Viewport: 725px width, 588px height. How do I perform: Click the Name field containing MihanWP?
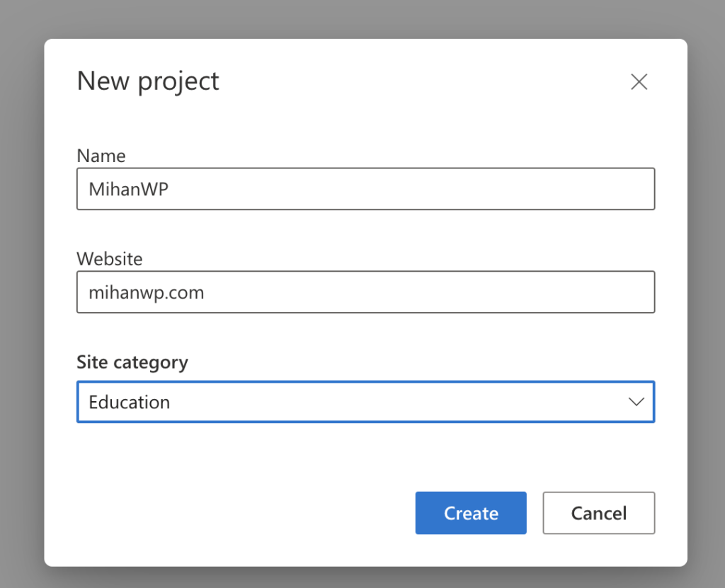coord(366,189)
